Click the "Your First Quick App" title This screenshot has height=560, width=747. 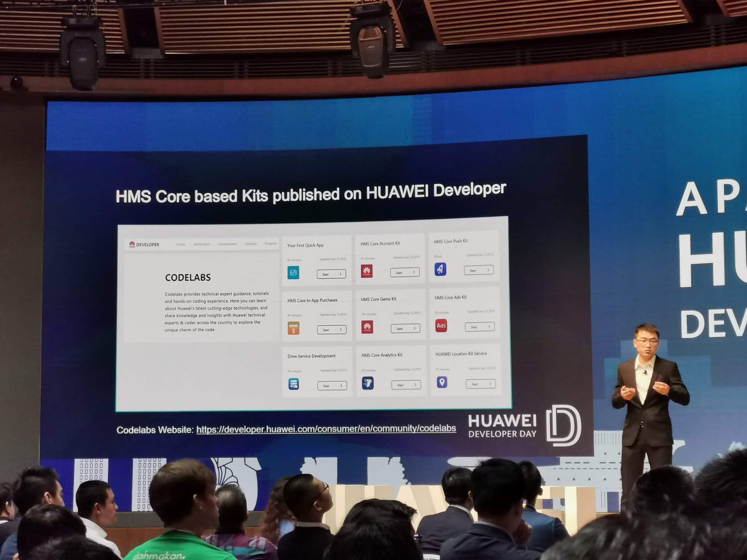306,245
